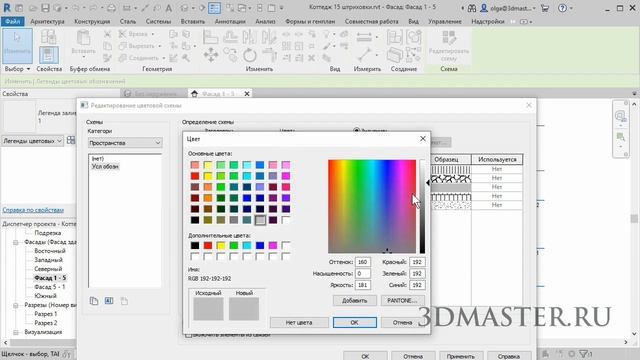Click the aligned dimension icon in Измерить panel
640x360 pixels.
click(x=363, y=37)
